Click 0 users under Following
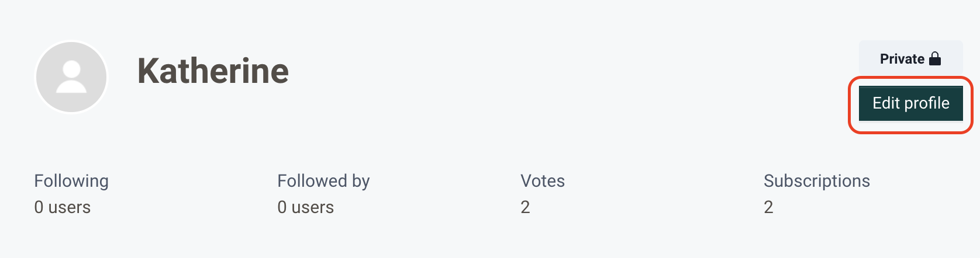Viewport: 980px width, 258px height. click(x=63, y=207)
